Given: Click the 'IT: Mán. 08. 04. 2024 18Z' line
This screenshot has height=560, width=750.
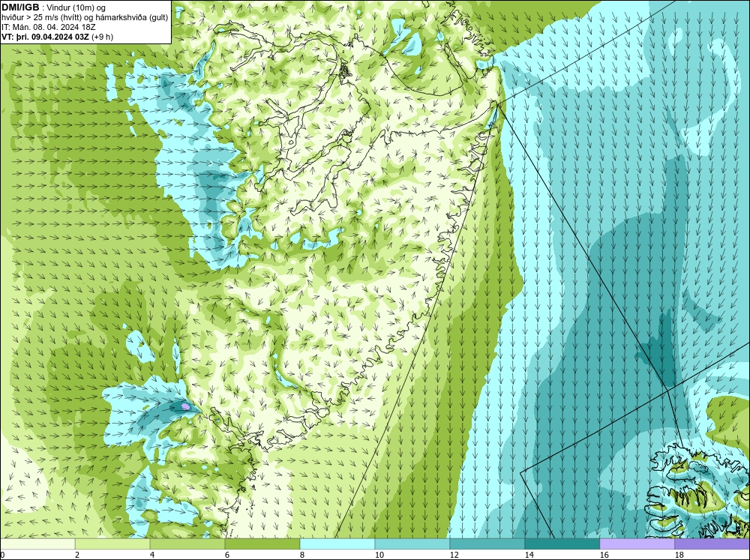Looking at the screenshot, I should pos(49,27).
